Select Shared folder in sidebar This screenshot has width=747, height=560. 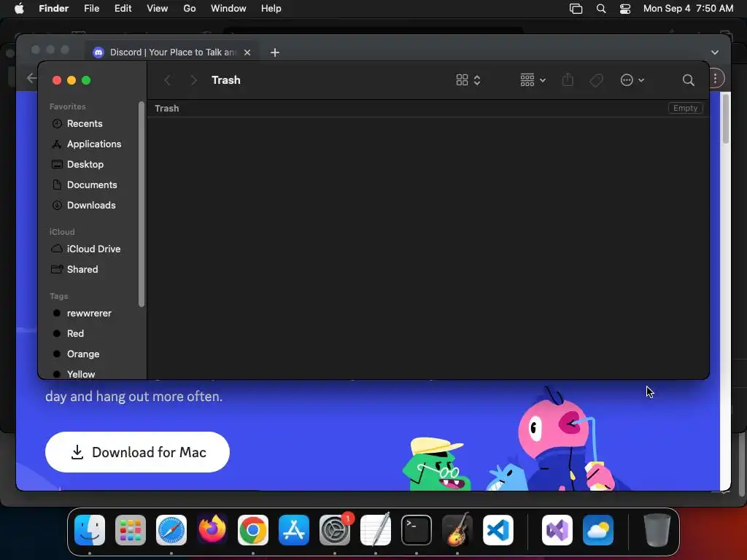click(75, 270)
